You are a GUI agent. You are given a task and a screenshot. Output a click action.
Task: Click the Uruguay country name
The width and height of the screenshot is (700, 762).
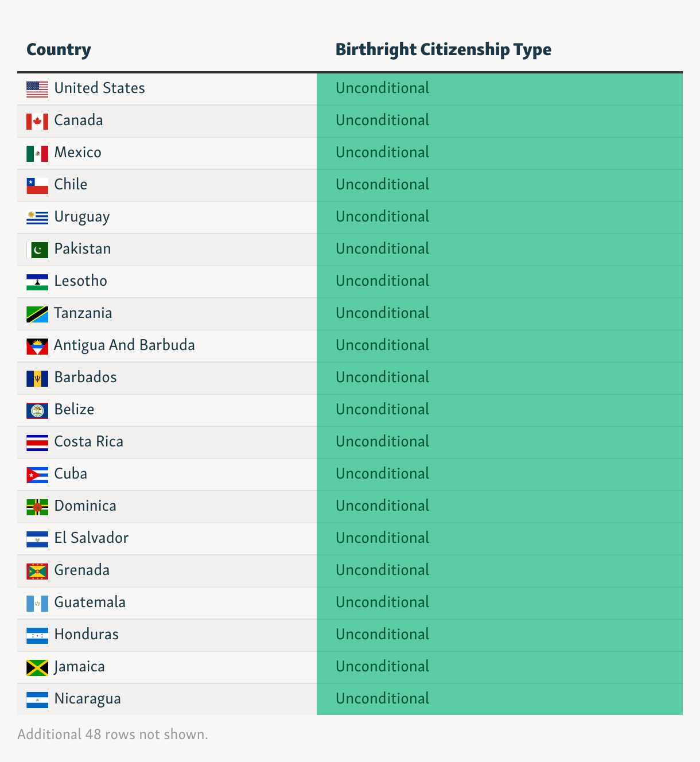tap(81, 217)
